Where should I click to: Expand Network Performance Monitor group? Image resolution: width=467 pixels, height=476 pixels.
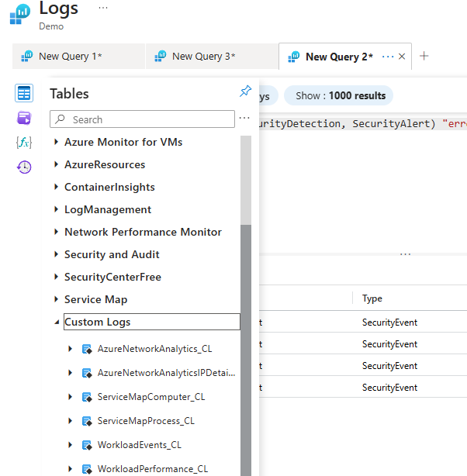coord(56,232)
